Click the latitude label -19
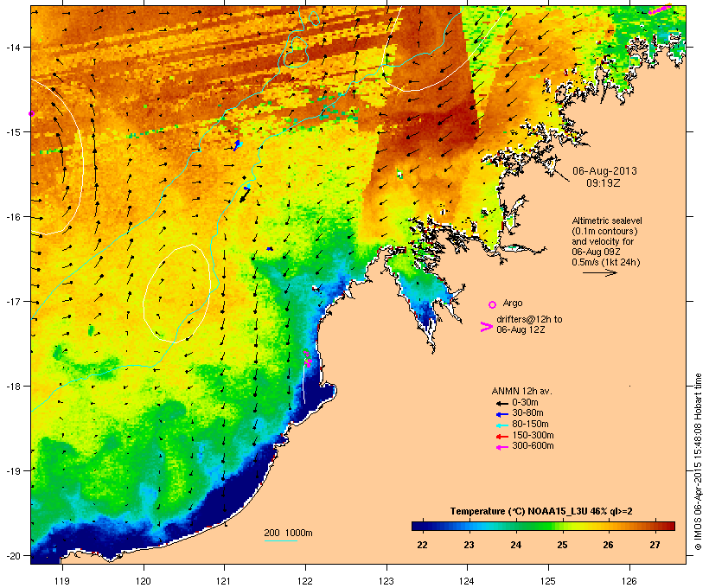Image resolution: width=709 pixels, height=588 pixels. coord(12,471)
